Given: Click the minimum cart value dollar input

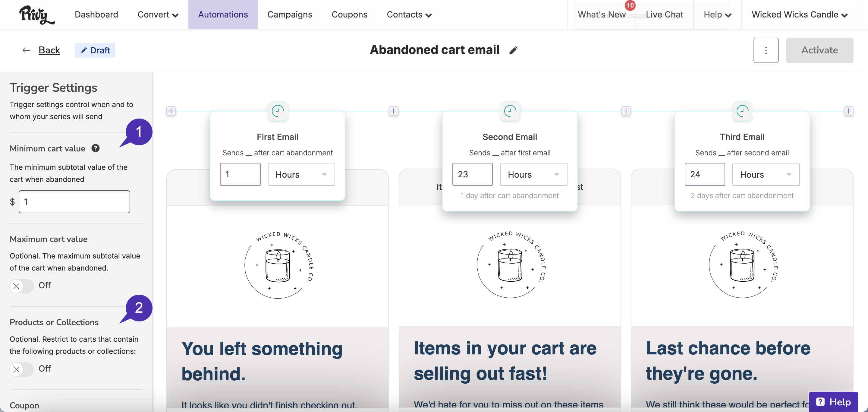Looking at the screenshot, I should point(74,201).
